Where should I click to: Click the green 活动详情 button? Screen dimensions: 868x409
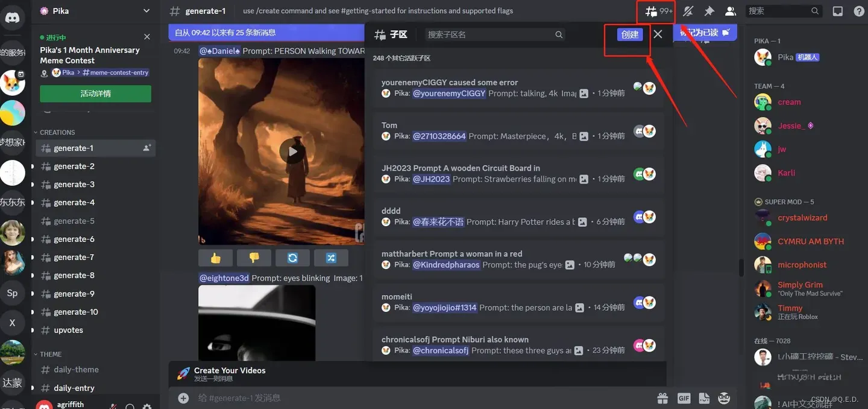pyautogui.click(x=95, y=94)
